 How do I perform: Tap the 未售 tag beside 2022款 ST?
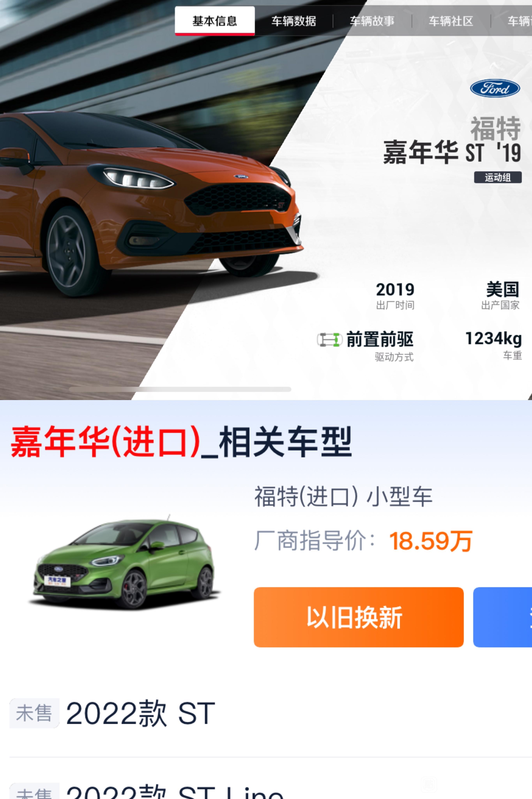(x=34, y=713)
